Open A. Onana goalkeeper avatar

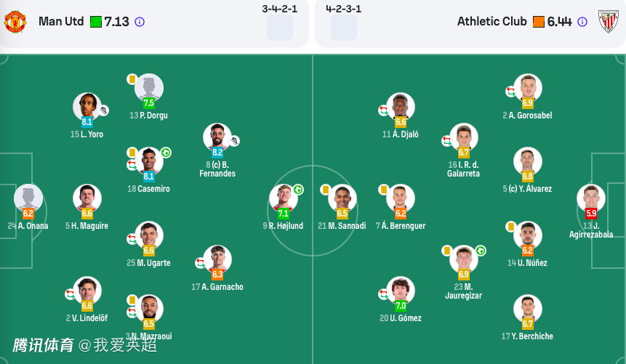(28, 197)
